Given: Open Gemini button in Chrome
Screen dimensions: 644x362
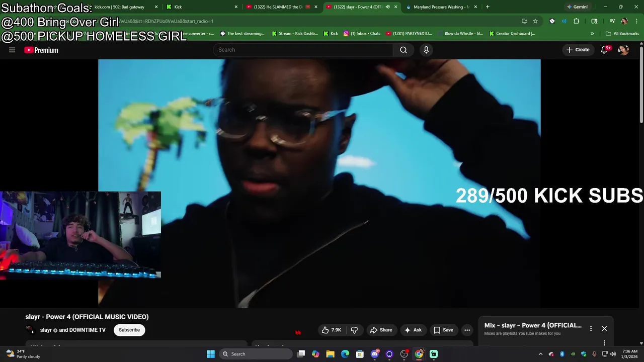Looking at the screenshot, I should pyautogui.click(x=577, y=7).
